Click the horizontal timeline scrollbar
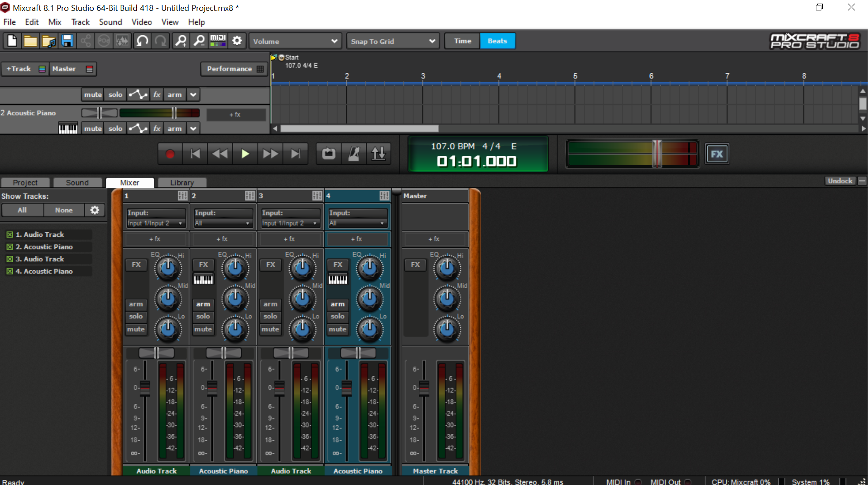This screenshot has width=868, height=485. pos(360,129)
